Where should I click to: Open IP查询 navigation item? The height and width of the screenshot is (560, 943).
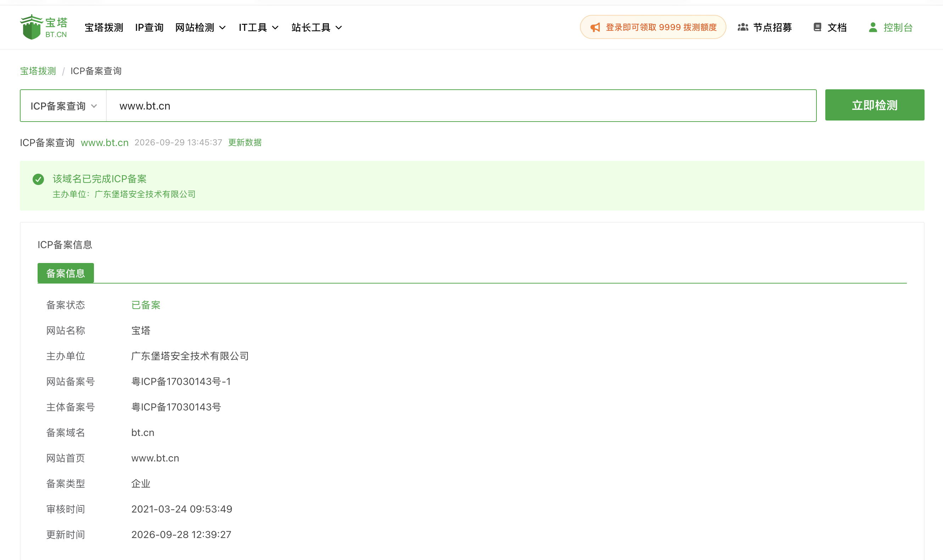point(149,28)
